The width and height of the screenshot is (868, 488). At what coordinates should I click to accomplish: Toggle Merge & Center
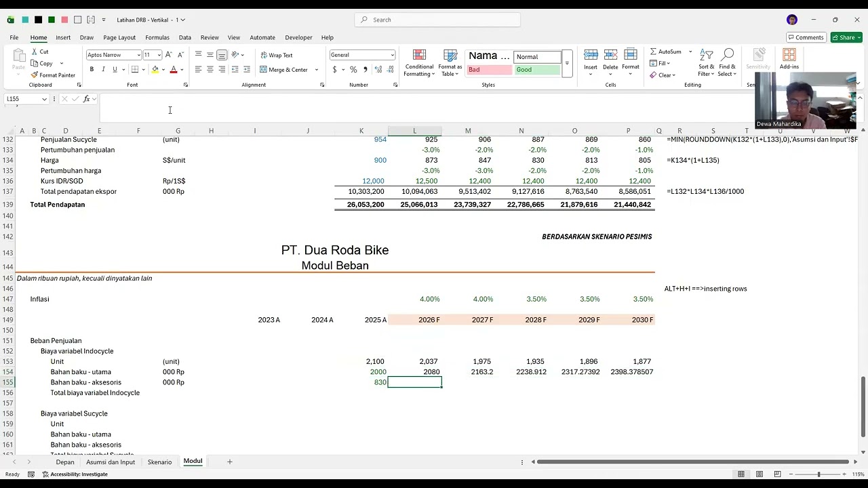coord(283,69)
